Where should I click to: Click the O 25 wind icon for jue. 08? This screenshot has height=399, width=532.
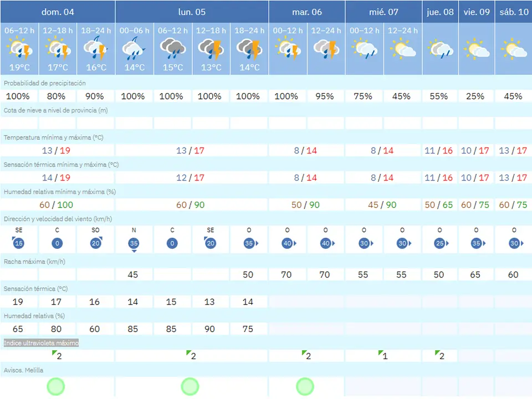441,243
